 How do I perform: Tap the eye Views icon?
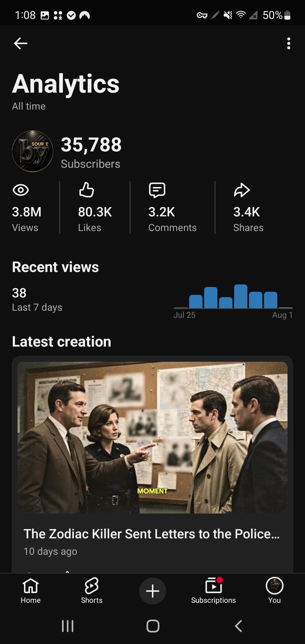pos(21,190)
